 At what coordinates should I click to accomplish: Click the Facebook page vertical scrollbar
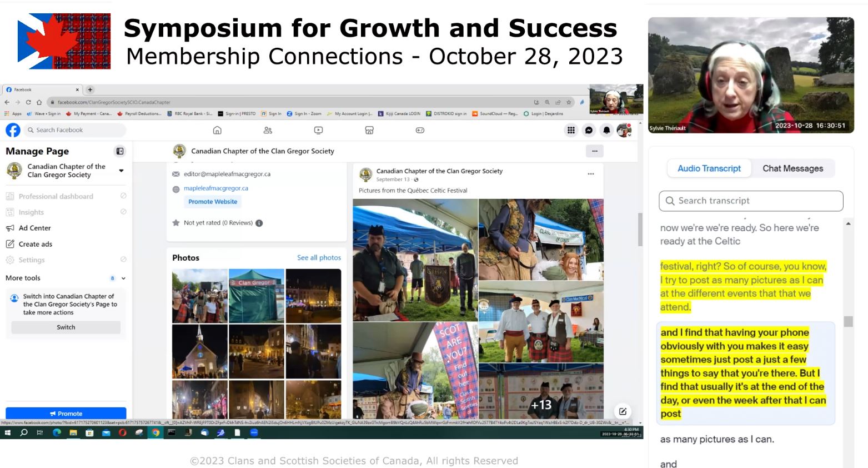[640, 229]
